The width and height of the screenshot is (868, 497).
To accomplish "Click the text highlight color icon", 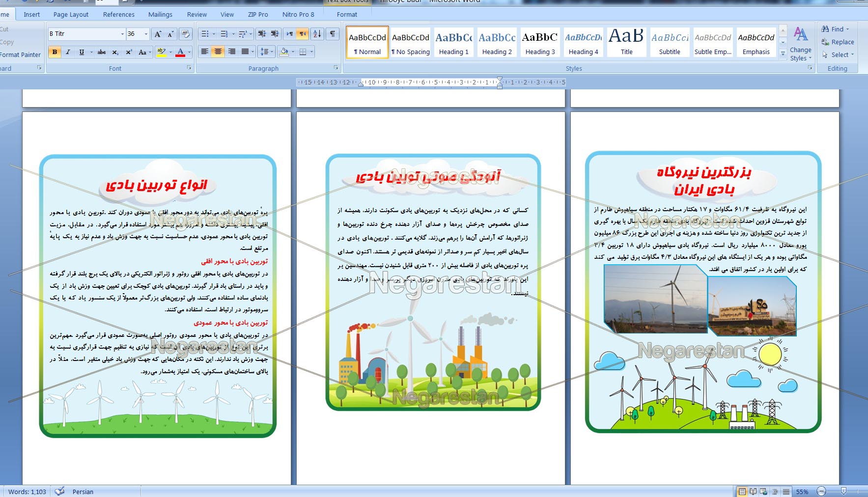I will [161, 52].
